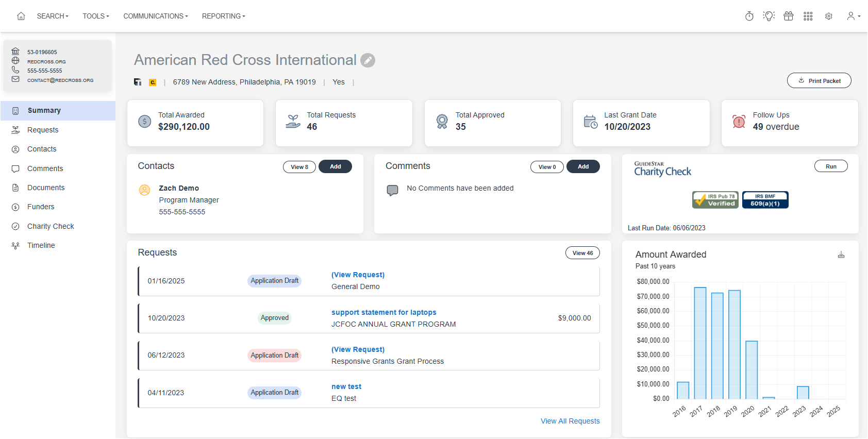This screenshot has height=439, width=868.
Task: Expand the SEARCH dropdown menu
Action: tap(53, 16)
